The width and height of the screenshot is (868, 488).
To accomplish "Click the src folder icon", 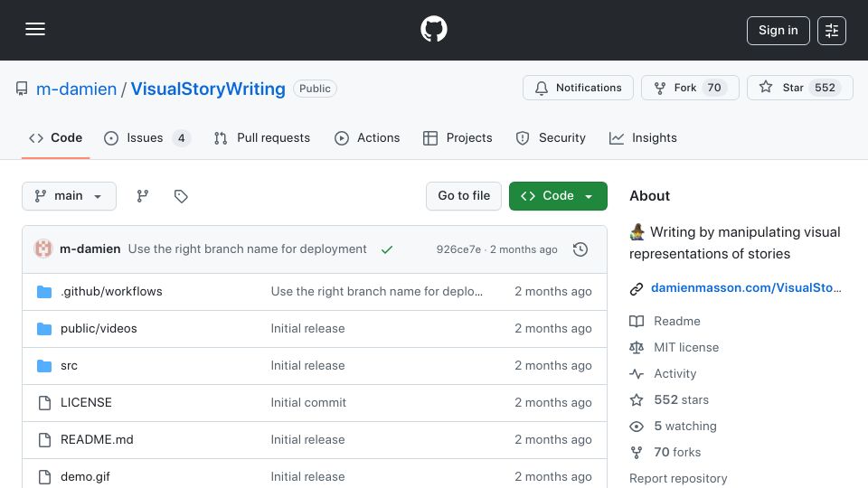I will point(44,366).
